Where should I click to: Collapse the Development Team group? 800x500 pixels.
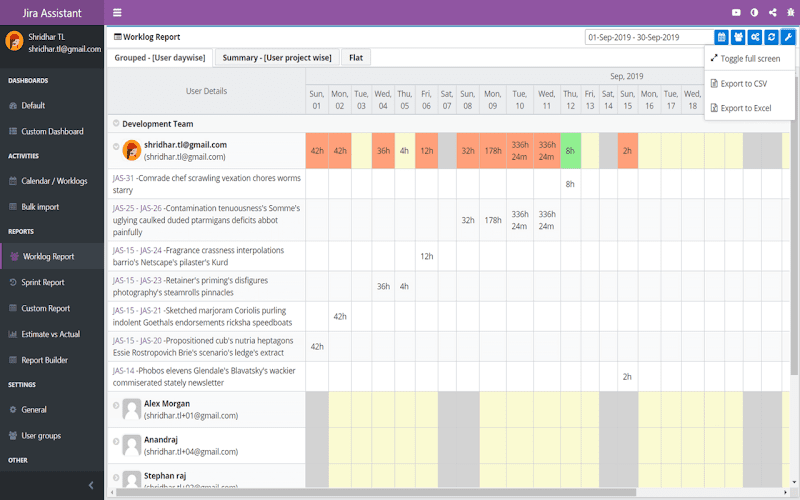click(116, 123)
